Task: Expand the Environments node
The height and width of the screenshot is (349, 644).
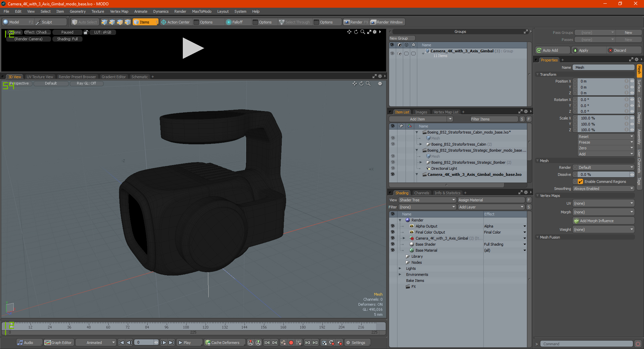Action: 400,275
